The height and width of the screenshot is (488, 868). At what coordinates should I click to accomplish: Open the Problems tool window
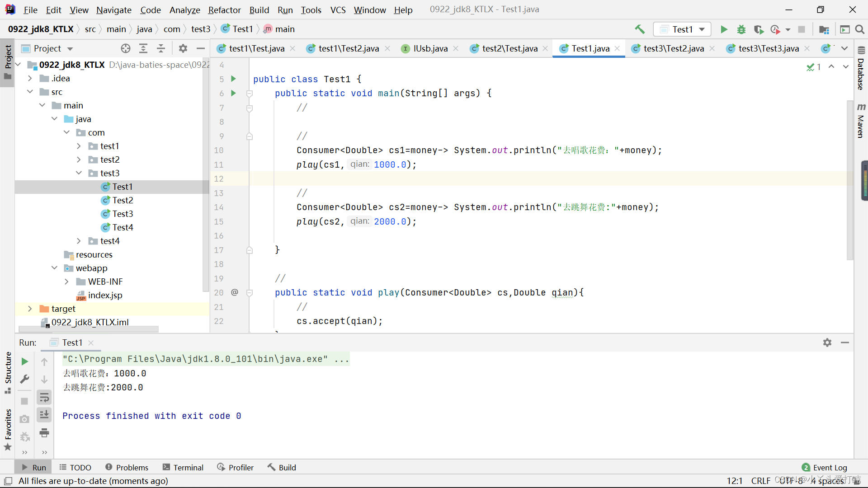pos(127,467)
